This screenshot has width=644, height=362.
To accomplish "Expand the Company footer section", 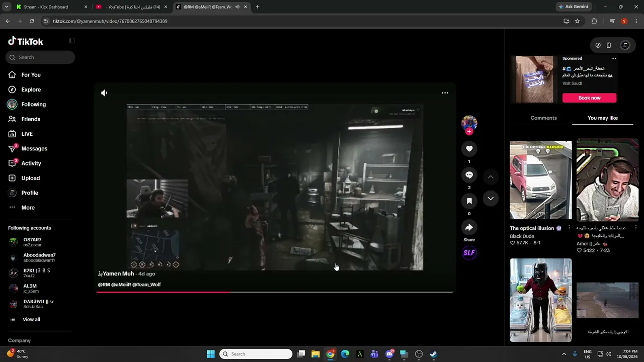I will (x=19, y=340).
